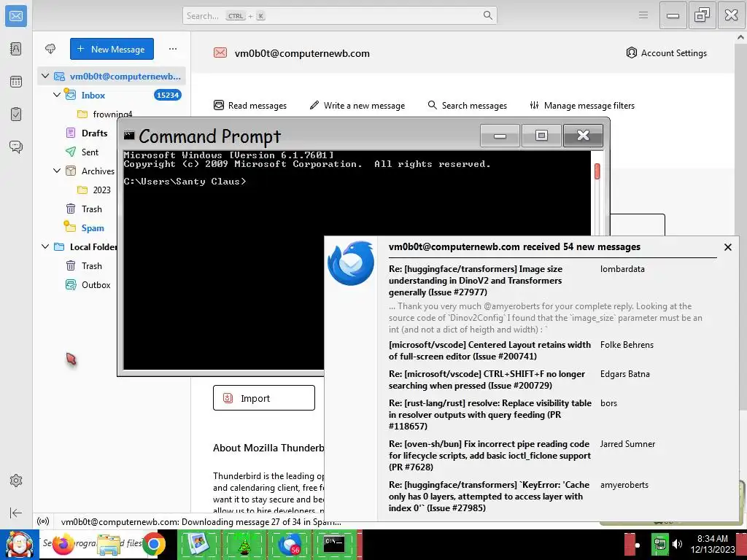Select the Outbox folder

[x=96, y=285]
